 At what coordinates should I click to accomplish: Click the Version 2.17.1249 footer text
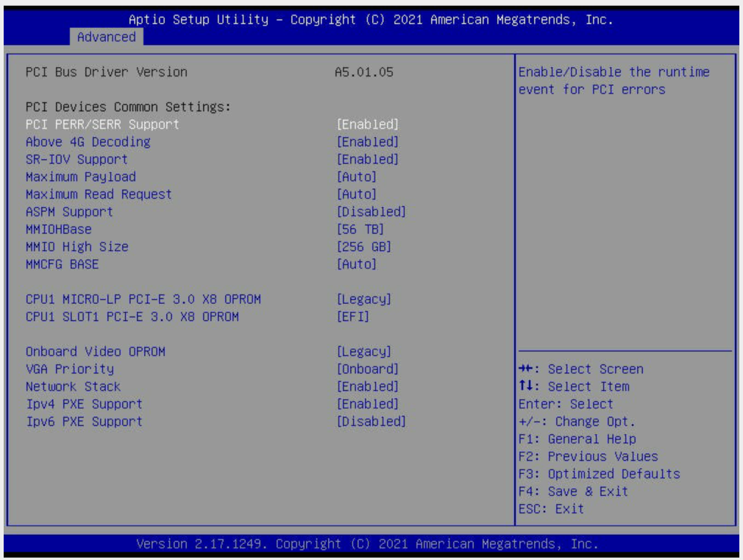(367, 544)
